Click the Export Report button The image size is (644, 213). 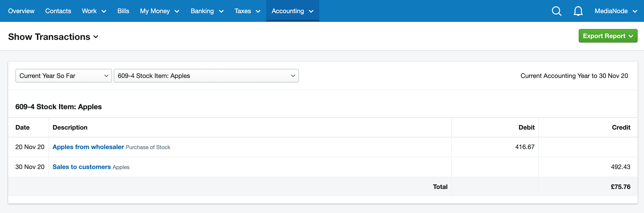point(608,36)
